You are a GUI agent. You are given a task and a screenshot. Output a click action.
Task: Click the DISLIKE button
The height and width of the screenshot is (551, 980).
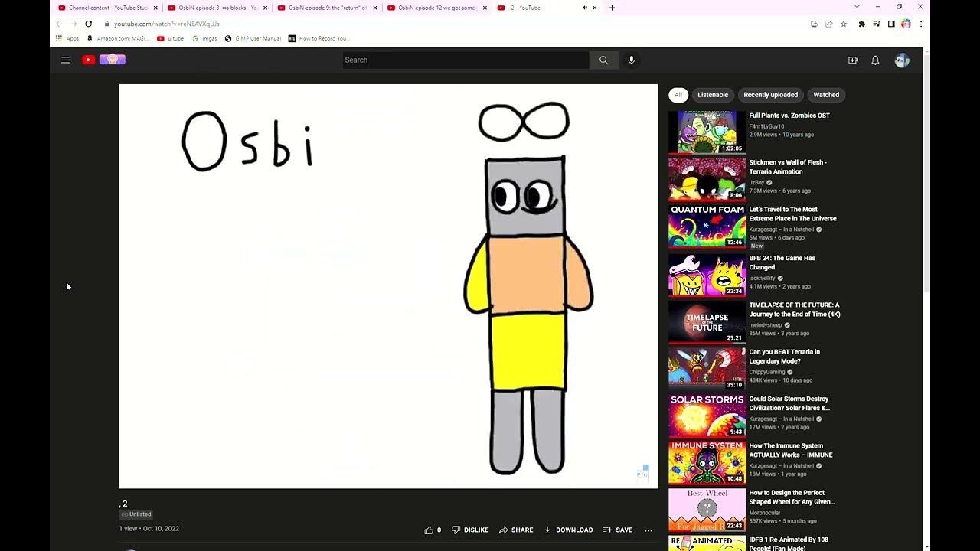pyautogui.click(x=469, y=530)
